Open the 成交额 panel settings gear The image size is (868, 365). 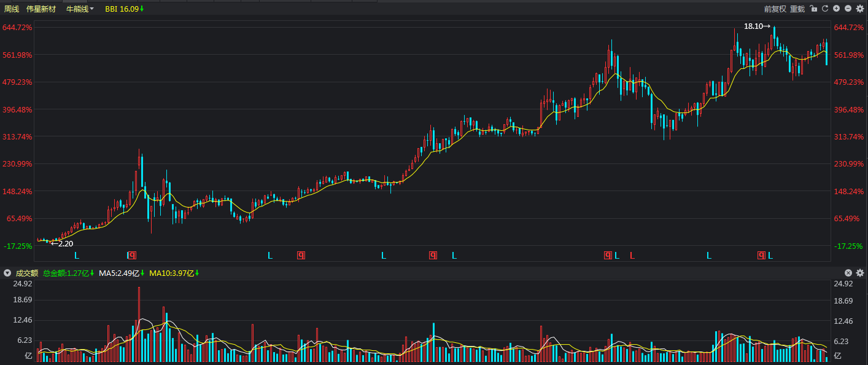coord(859,273)
